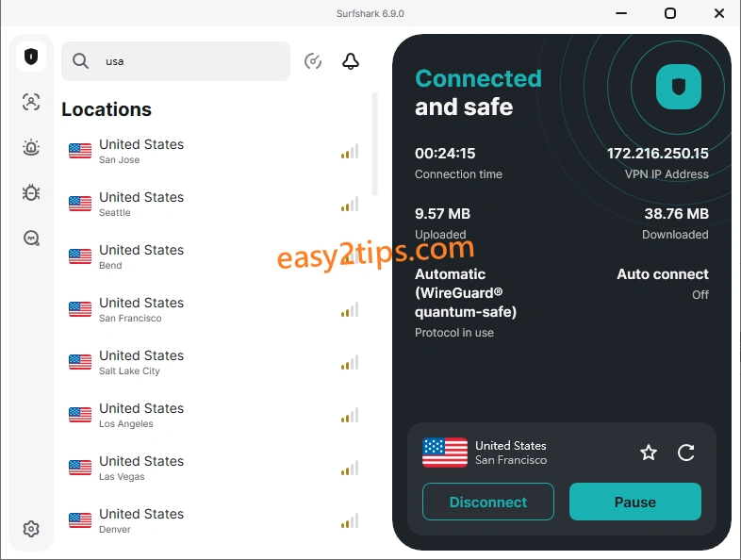Select United States San Jose location

214,151
